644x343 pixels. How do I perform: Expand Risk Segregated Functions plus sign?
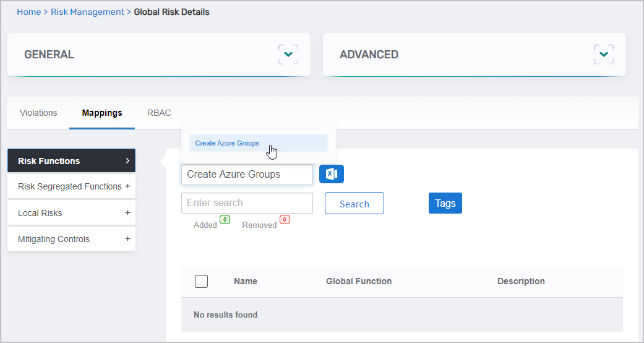click(127, 186)
